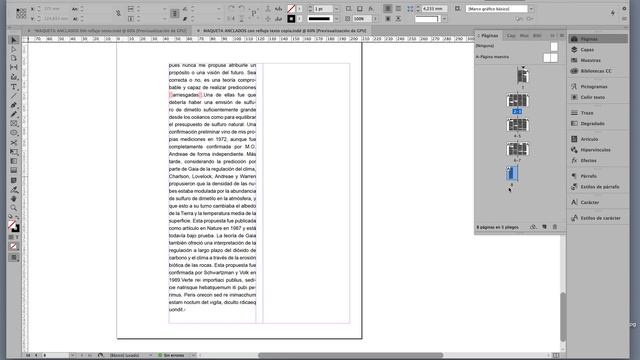Open the stroke style line dropdown
Screen dimensions: 640x360
click(336, 19)
